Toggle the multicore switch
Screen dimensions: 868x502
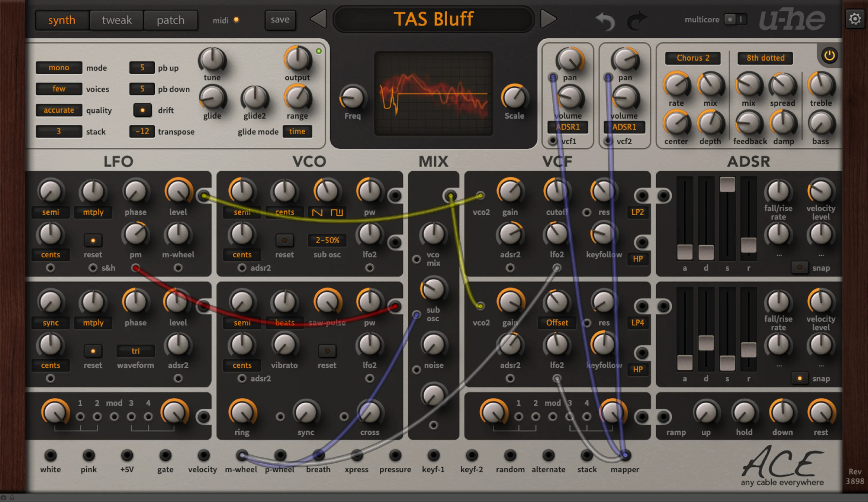736,20
